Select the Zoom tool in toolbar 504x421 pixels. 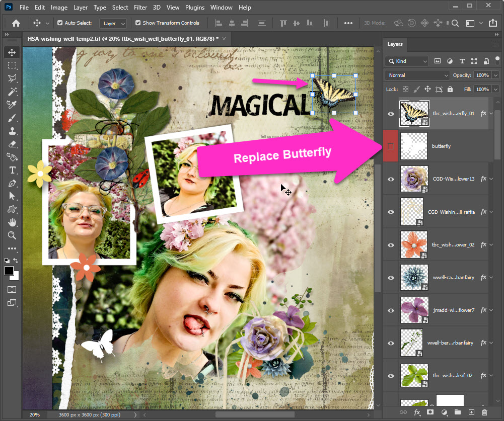coord(12,235)
